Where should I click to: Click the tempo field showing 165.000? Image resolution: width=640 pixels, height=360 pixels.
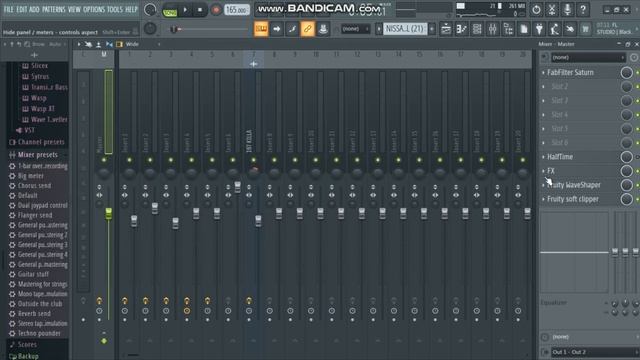point(237,9)
